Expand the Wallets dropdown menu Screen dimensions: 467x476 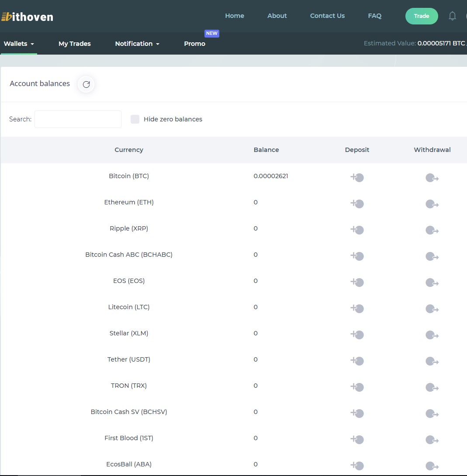(19, 44)
